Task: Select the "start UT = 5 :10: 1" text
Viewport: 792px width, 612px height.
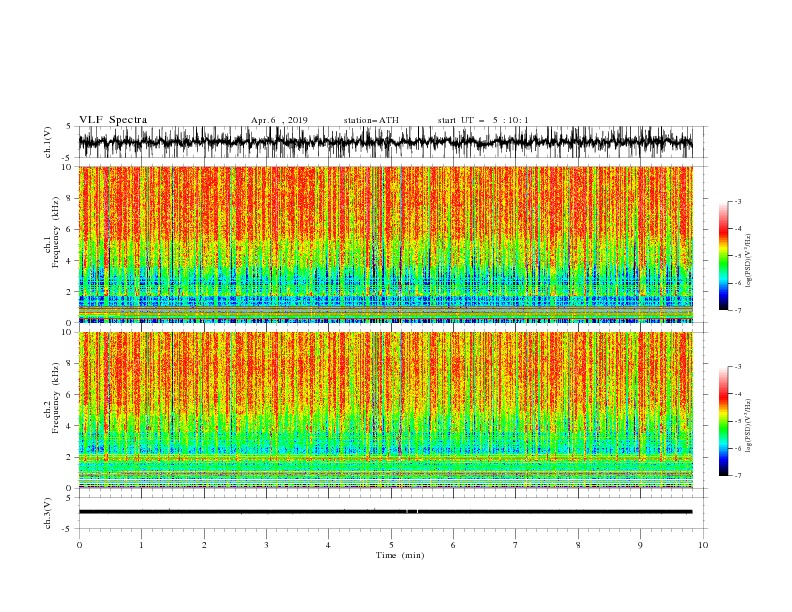Action: 483,120
